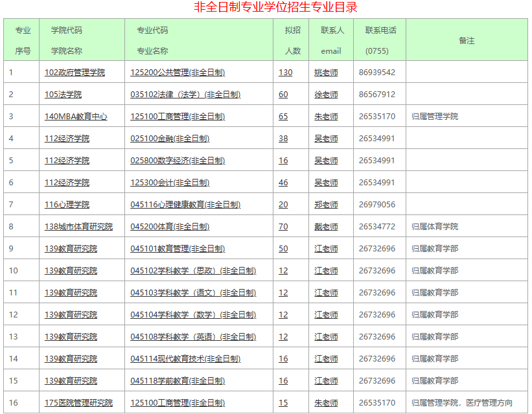Open the 125200公共管理(非全日制) program link
Image resolution: width=532 pixels, height=414 pixels.
point(178,73)
